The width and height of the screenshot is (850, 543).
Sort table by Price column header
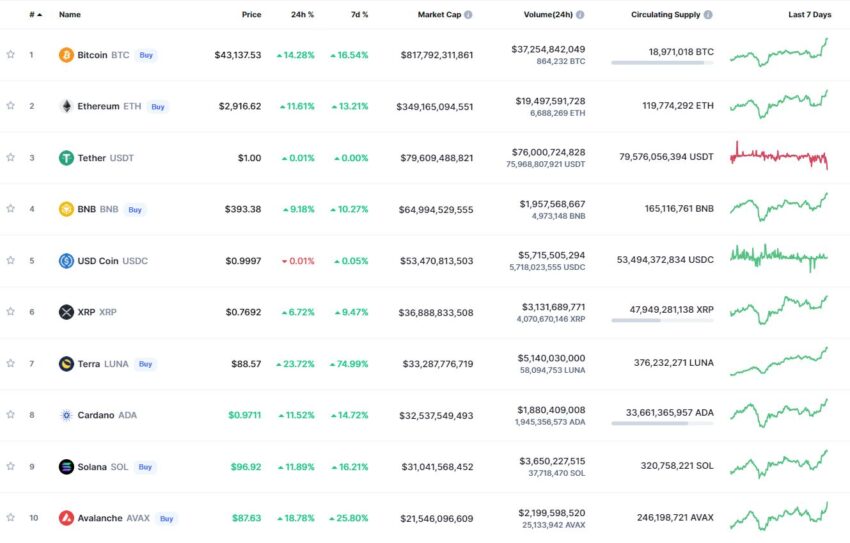[252, 15]
